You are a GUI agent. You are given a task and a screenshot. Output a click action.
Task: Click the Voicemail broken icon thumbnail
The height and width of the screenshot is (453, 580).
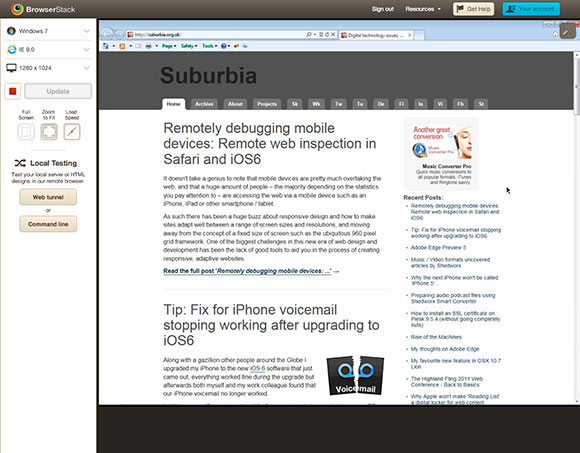pos(355,375)
